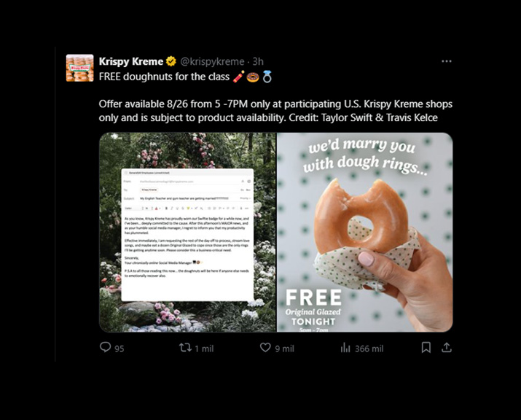Click the retweet arrows icon
521x420 pixels.
[185, 348]
